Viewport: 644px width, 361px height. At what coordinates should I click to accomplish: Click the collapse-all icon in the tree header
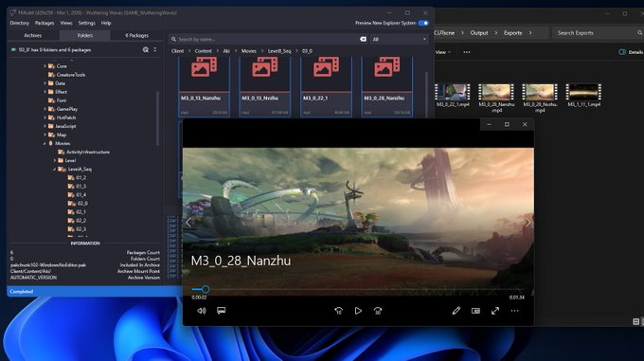click(154, 49)
